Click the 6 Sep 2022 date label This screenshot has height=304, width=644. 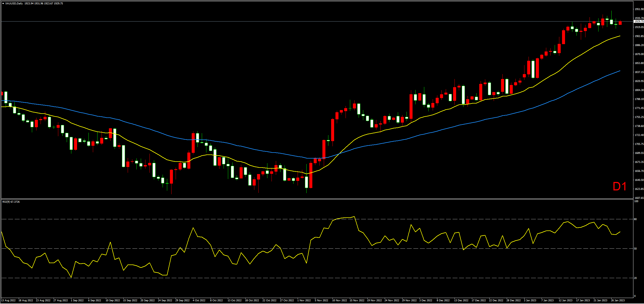point(95,300)
